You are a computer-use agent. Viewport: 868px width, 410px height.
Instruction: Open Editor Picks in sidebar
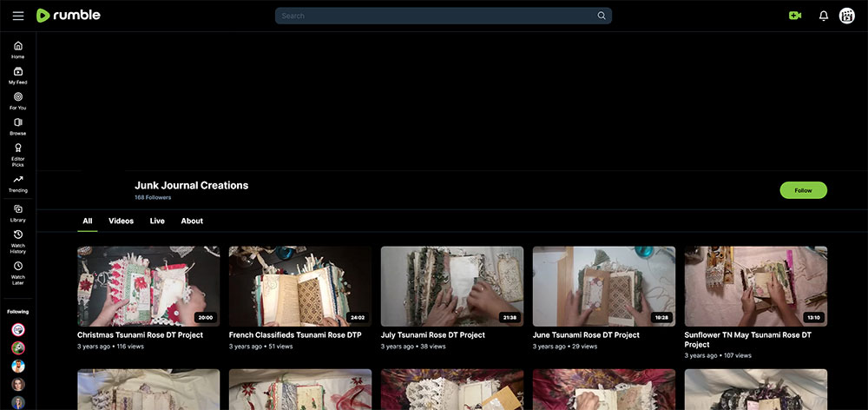pos(18,155)
